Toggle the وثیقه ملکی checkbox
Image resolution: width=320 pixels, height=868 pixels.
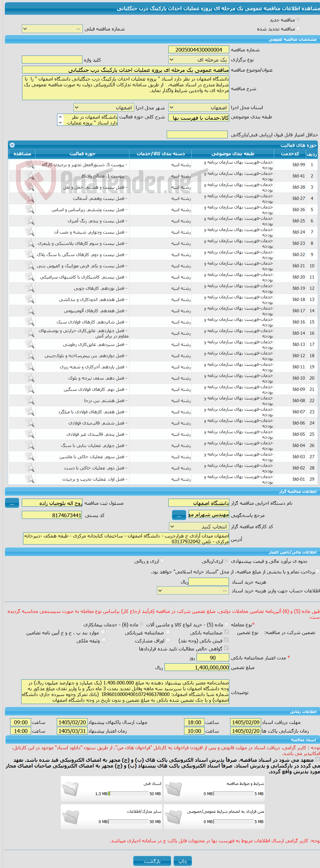104,640
